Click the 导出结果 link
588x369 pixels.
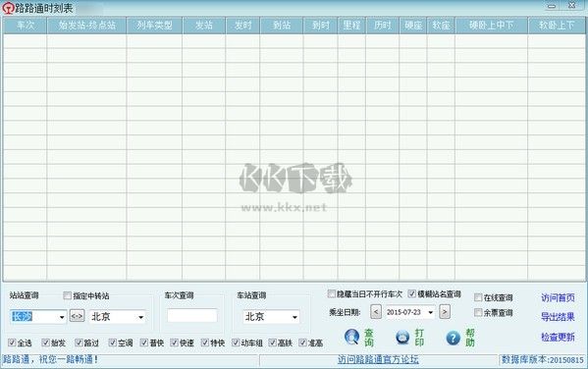(x=558, y=317)
